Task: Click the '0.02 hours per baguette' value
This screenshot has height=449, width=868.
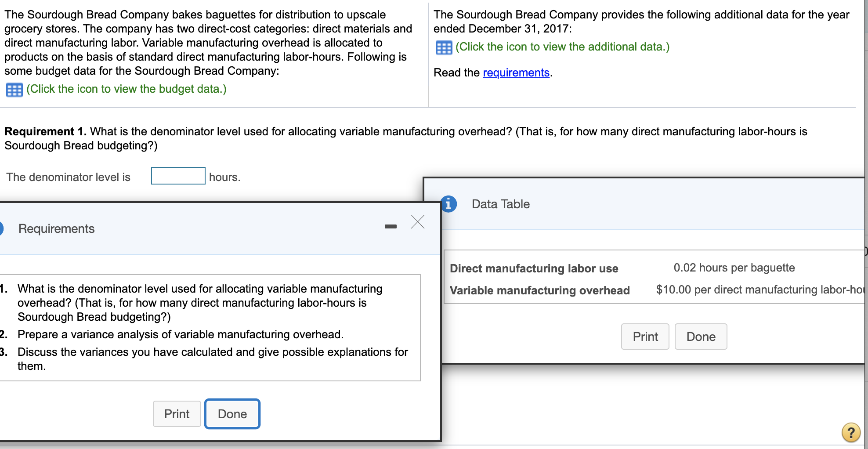Action: pyautogui.click(x=734, y=268)
